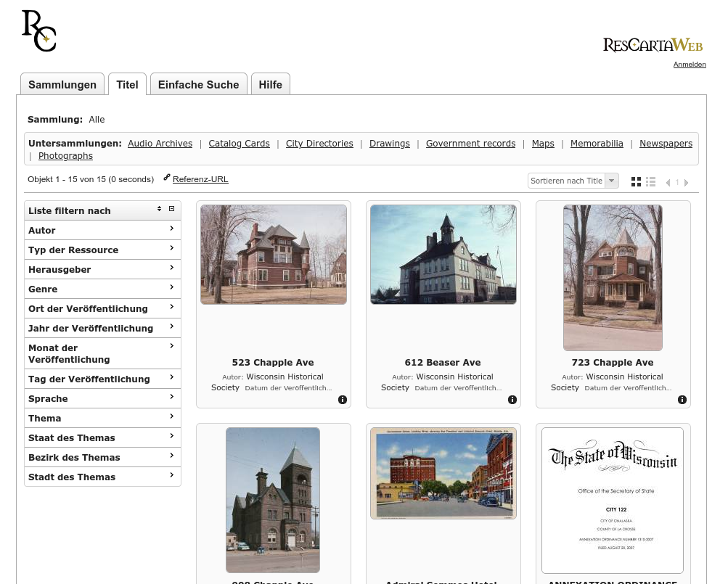
Task: Click the Anmelden link
Action: [x=690, y=65]
